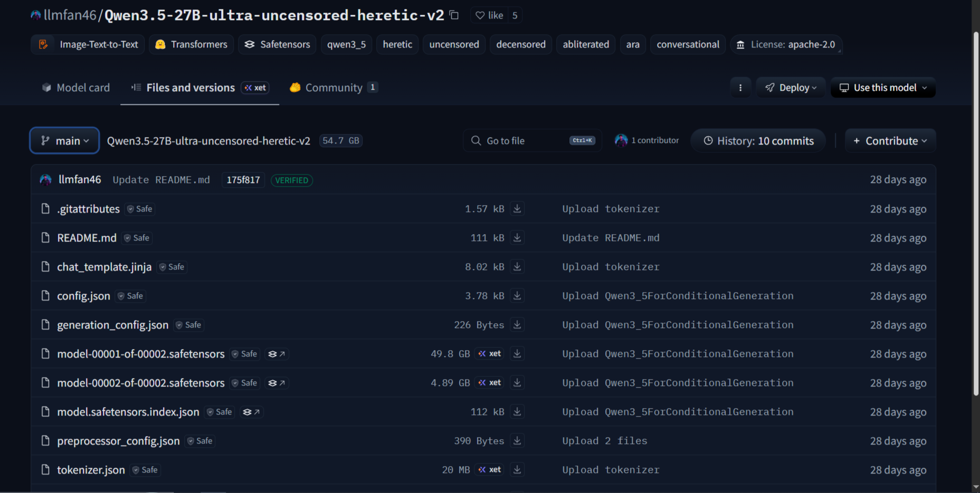Open the Community tab
Image resolution: width=980 pixels, height=493 pixels.
click(x=334, y=88)
